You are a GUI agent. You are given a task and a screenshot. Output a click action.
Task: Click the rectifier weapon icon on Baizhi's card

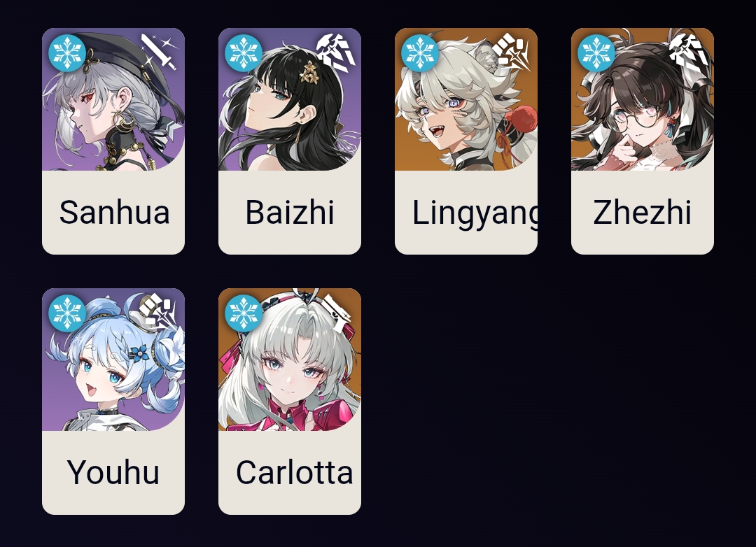click(337, 51)
